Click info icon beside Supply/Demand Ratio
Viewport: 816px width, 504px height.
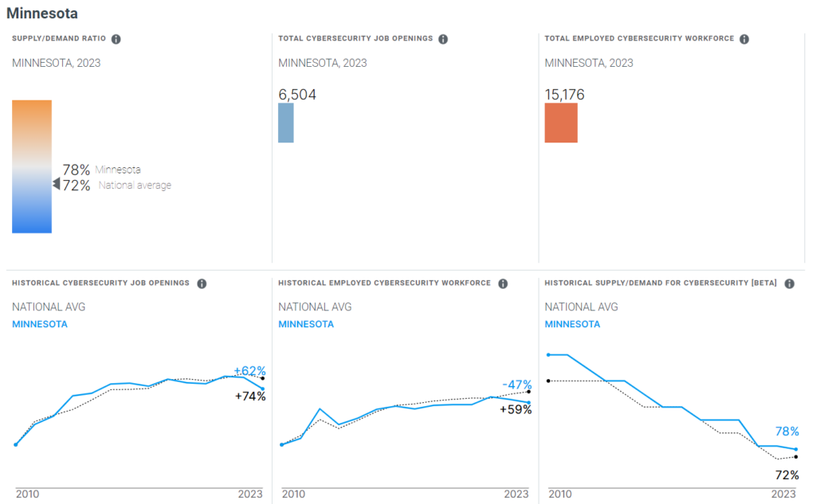(116, 39)
